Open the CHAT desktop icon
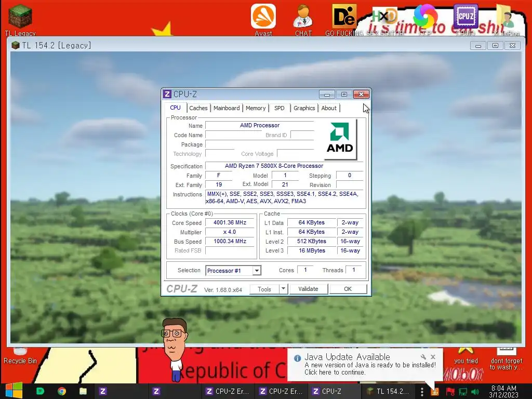This screenshot has width=532, height=399. 303,20
